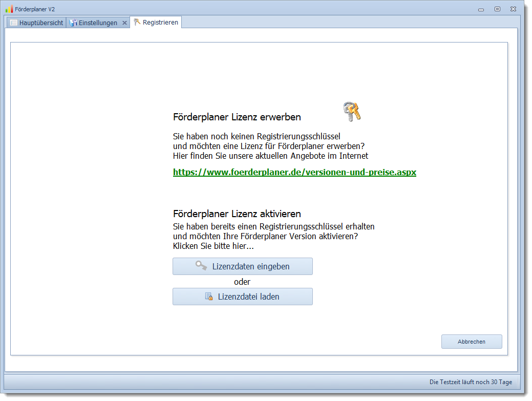Click the golden keys license icon
Viewport: 532px width, 401px height.
(x=352, y=112)
